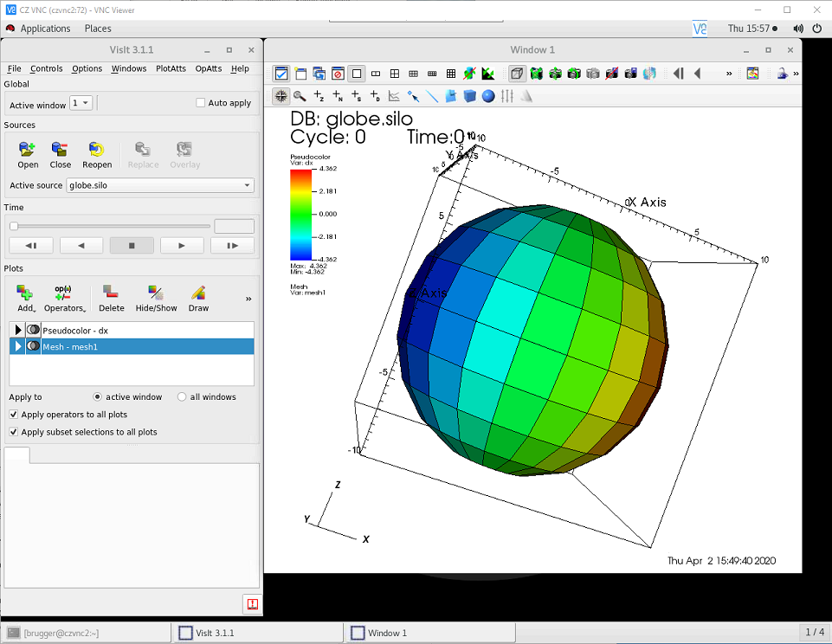Open the Active source globe.silo dropdown
Image resolution: width=832 pixels, height=644 pixels.
point(159,185)
